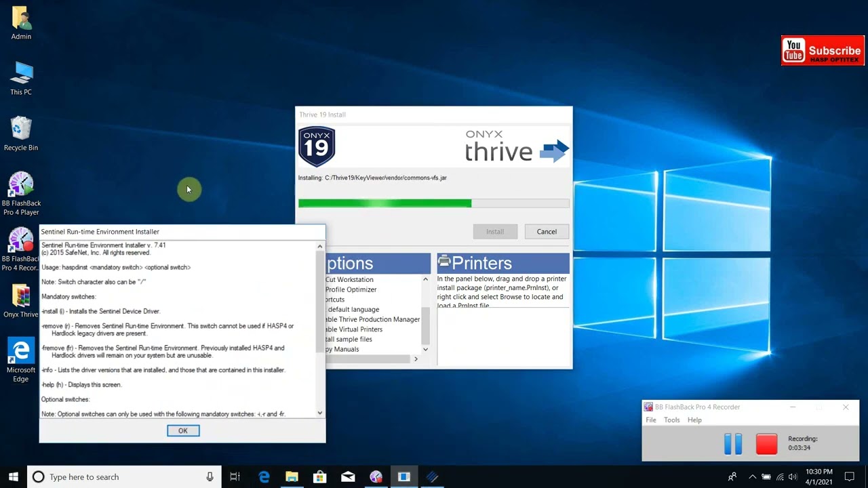Open the Mail app on the taskbar
868x488 pixels.
(x=348, y=477)
